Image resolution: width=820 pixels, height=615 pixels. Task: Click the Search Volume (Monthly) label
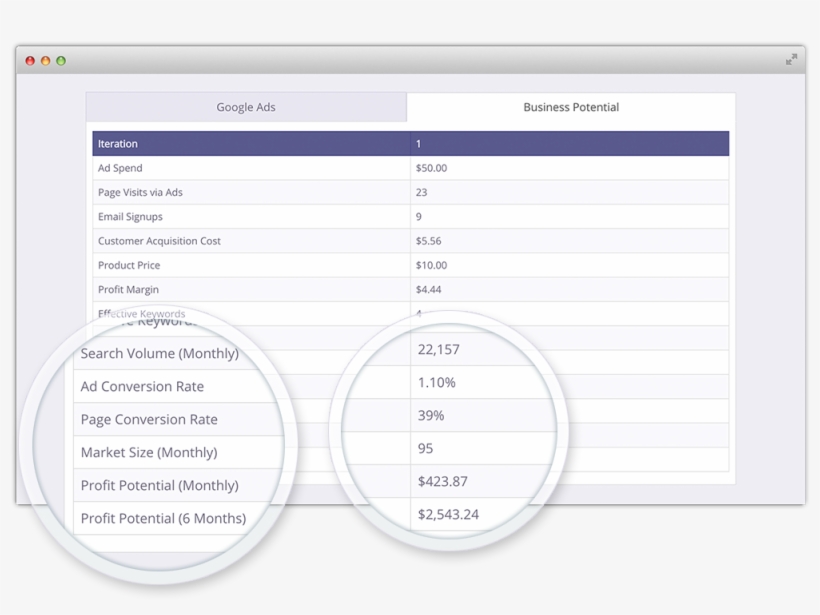(x=160, y=353)
